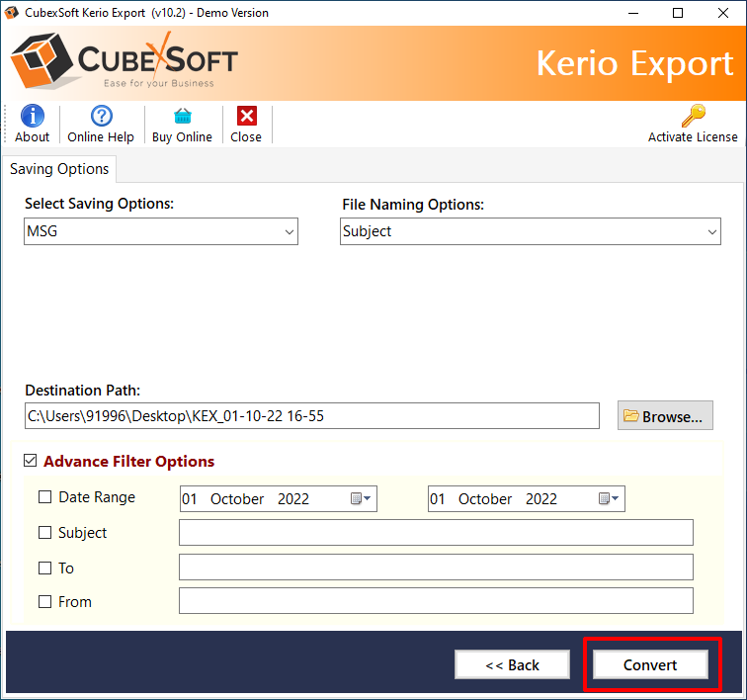
Task: Select the October month in end date
Action: 485,498
